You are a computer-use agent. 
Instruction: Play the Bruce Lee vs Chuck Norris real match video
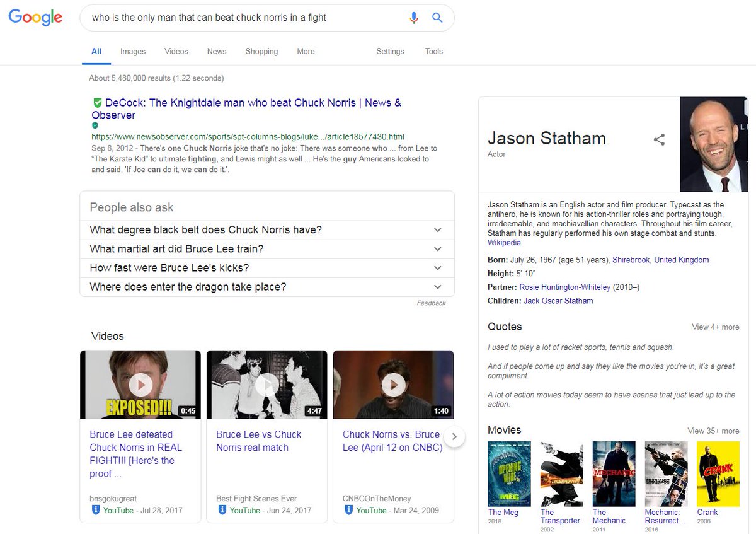(x=267, y=385)
